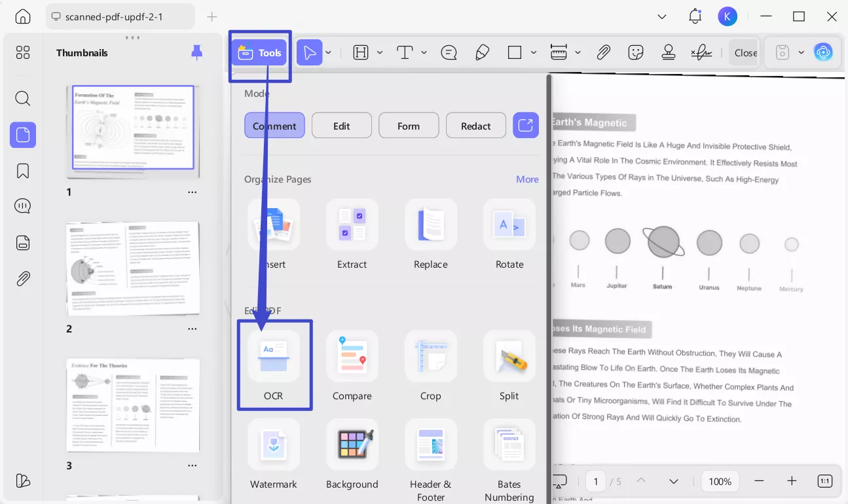Expand the shape rectangle dropdown arrow

click(x=534, y=53)
